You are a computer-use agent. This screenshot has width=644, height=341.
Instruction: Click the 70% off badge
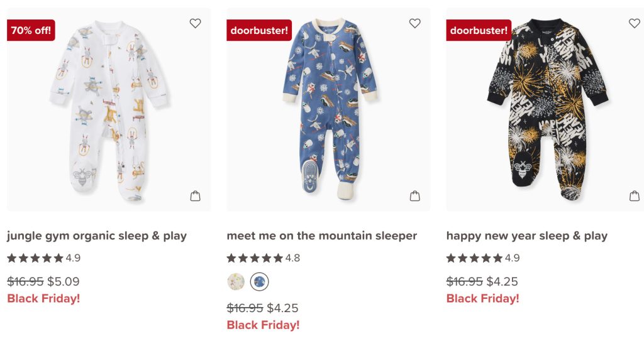click(31, 30)
